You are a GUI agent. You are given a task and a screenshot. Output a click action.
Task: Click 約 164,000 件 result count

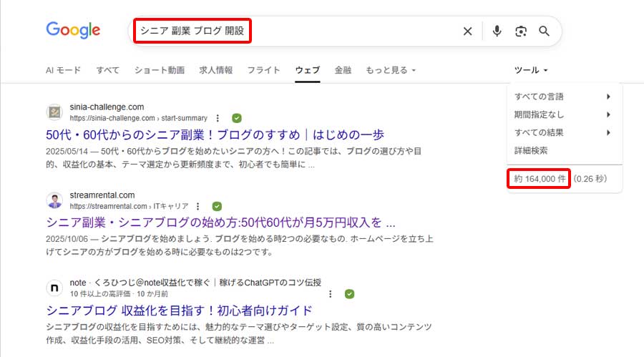[540, 179]
